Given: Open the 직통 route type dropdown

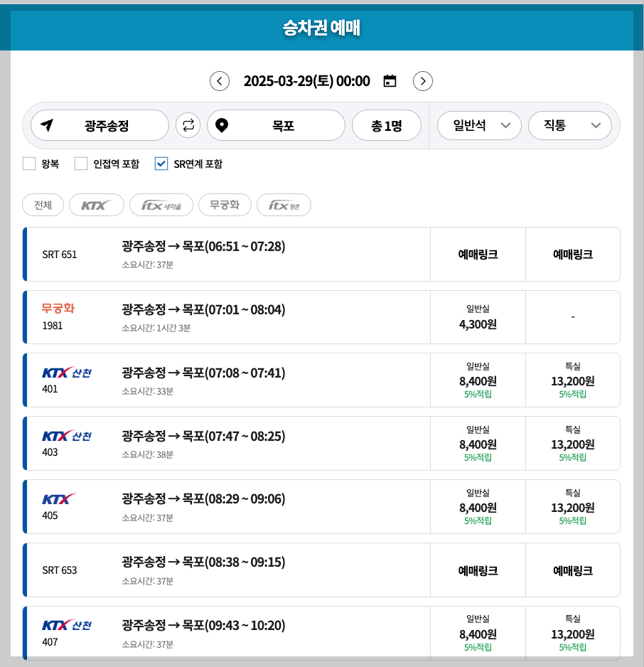Looking at the screenshot, I should 569,125.
